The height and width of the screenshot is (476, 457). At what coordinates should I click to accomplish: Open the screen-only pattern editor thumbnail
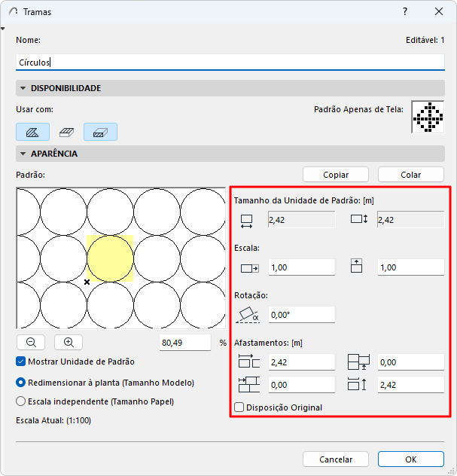click(428, 117)
